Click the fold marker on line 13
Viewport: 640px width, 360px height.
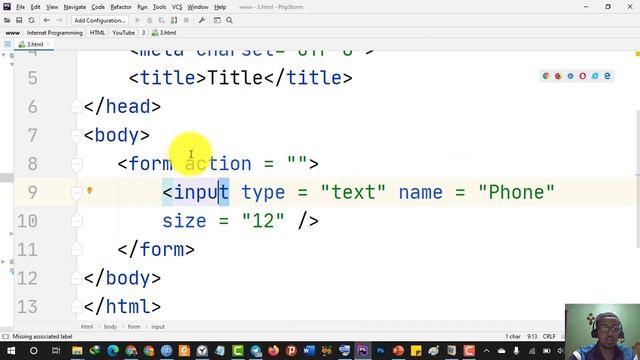tap(77, 307)
